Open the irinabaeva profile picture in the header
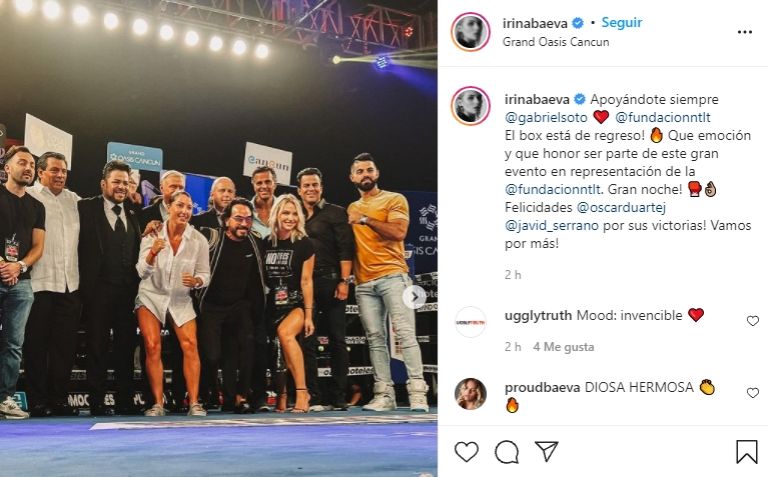Image resolution: width=768 pixels, height=477 pixels. click(470, 32)
